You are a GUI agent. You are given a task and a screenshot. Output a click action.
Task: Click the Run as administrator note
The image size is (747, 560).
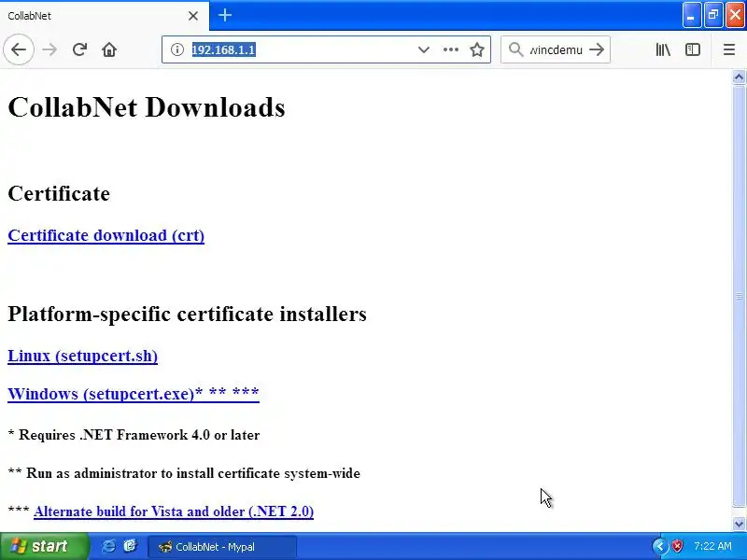pos(184,473)
